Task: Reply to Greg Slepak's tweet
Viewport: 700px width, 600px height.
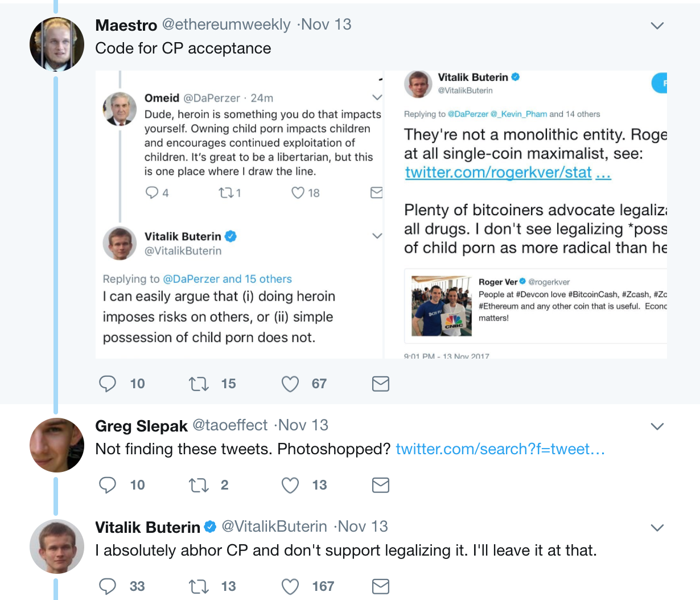Action: point(108,485)
